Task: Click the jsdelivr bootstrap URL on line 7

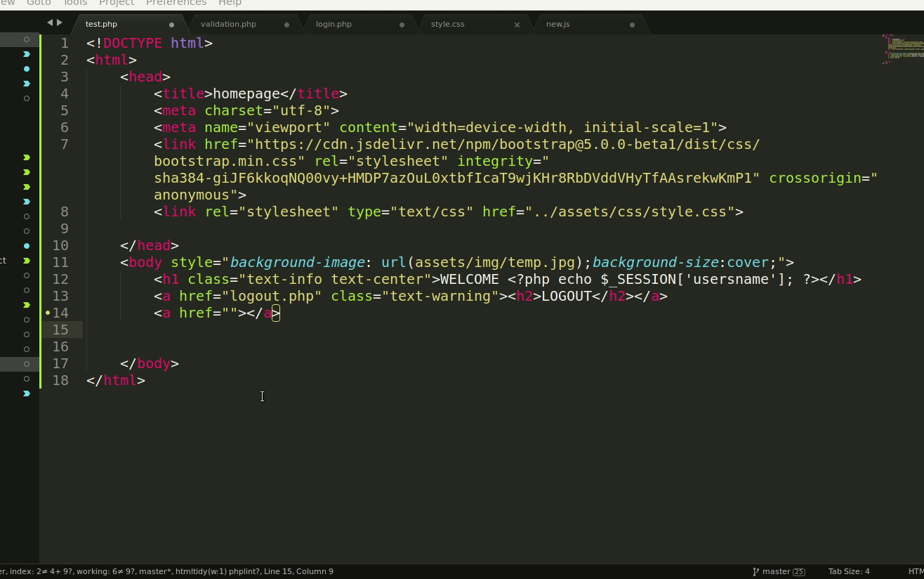Action: click(508, 144)
